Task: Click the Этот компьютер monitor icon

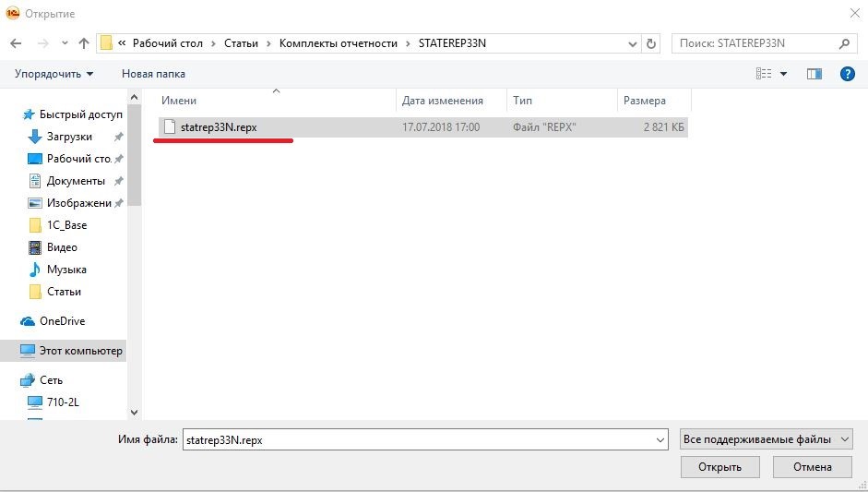Action: 28,351
